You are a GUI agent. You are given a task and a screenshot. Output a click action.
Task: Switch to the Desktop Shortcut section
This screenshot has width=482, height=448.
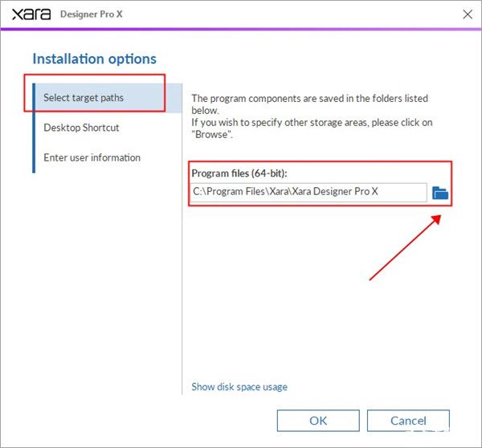(x=81, y=128)
